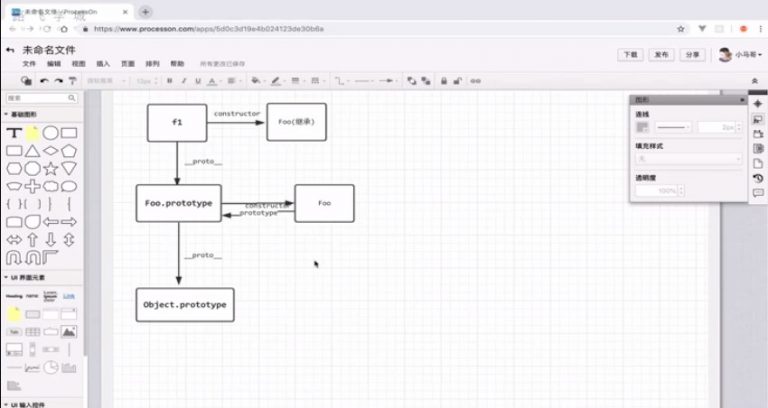Open the history clock icon in right sidebar
768x408 pixels.
pyautogui.click(x=757, y=178)
